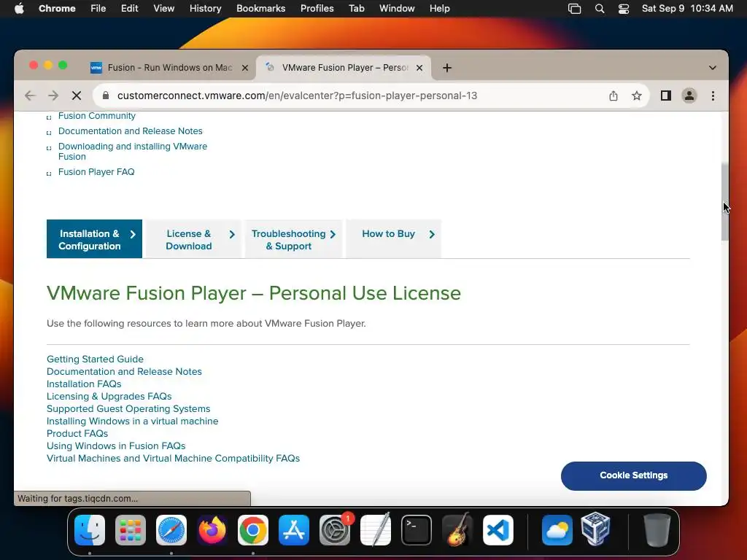Screen dimensions: 747x560
Task: Open Installation FAQs link
Action: coord(84,384)
